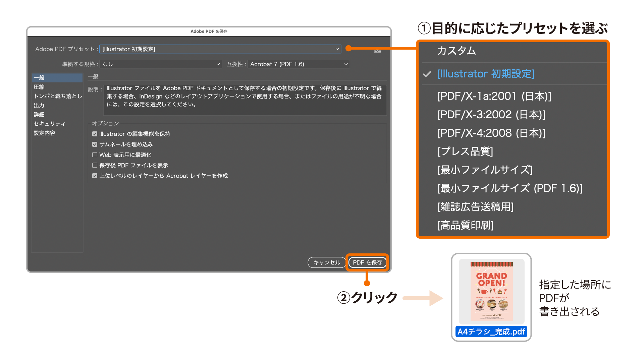Click the save preset icon beside preset dropdown
Image resolution: width=644 pixels, height=362 pixels.
tap(377, 51)
